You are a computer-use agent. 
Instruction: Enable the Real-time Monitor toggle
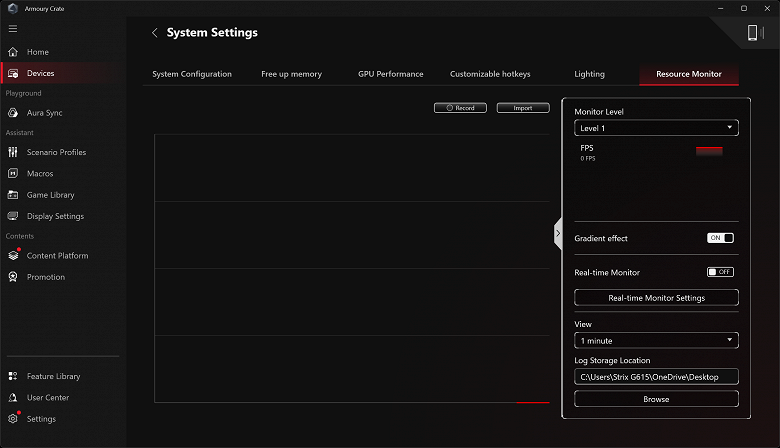point(720,272)
